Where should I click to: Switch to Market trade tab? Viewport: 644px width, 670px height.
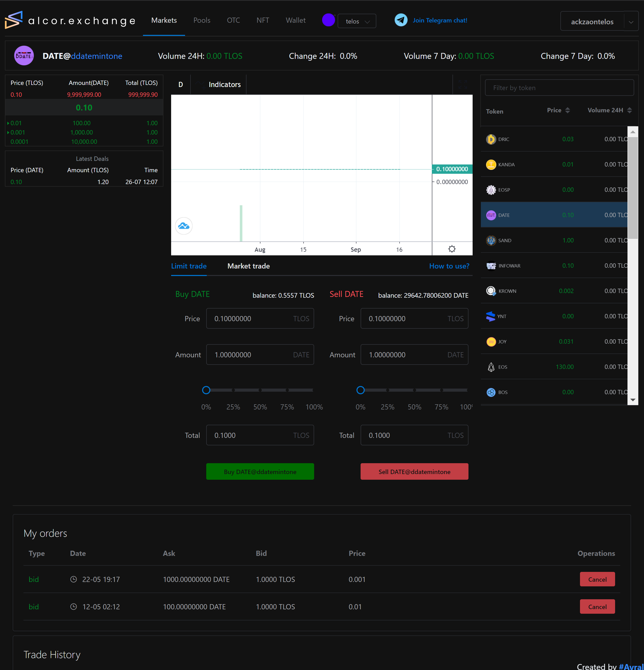pos(249,266)
